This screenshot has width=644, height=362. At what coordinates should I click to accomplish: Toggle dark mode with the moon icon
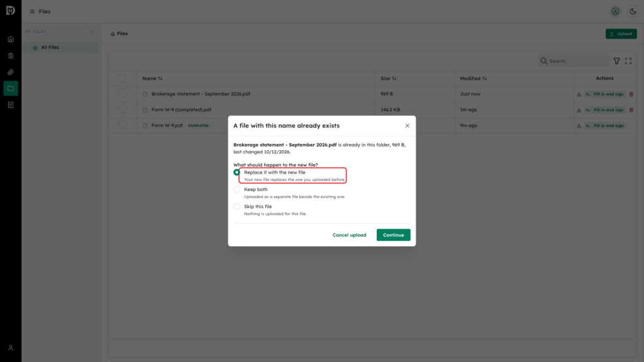coord(633,11)
